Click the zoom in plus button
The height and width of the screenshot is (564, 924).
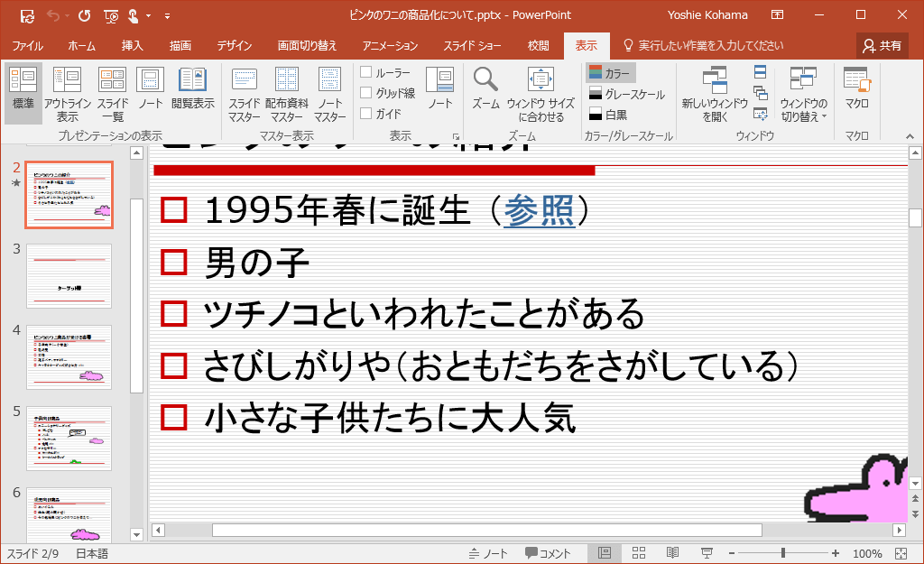point(835,553)
